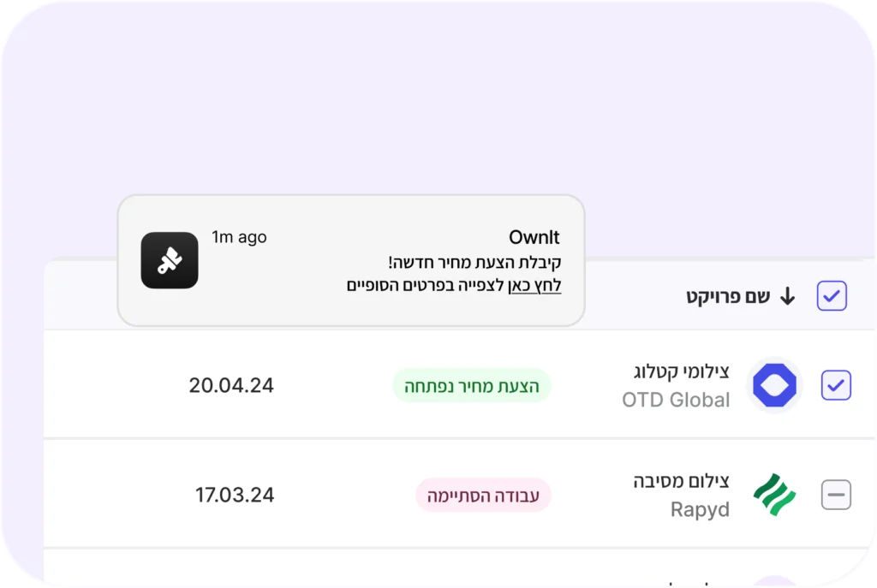
Task: Click the green Rapyd company logo
Action: [x=773, y=495]
